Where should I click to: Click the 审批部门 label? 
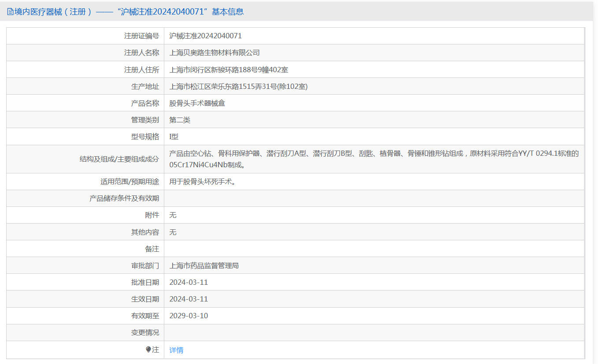tap(145, 265)
